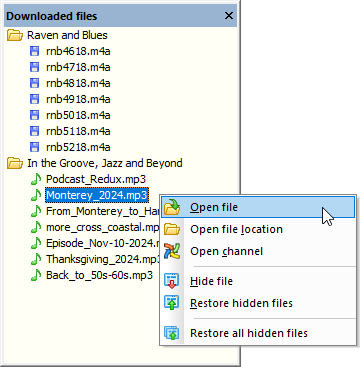Screen dimensions: 360x367
Task: Click the disk icon beside rnb4918.m4a
Action: coord(34,99)
